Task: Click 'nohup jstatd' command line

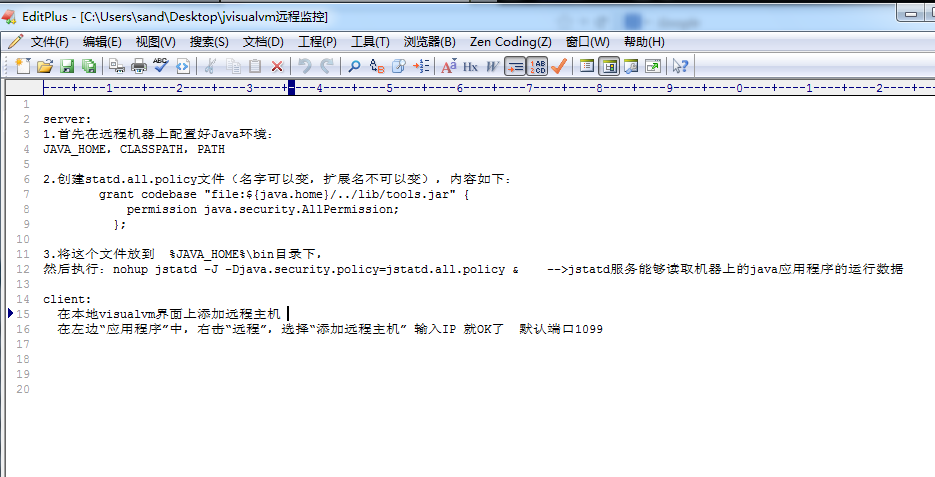Action: 316,269
